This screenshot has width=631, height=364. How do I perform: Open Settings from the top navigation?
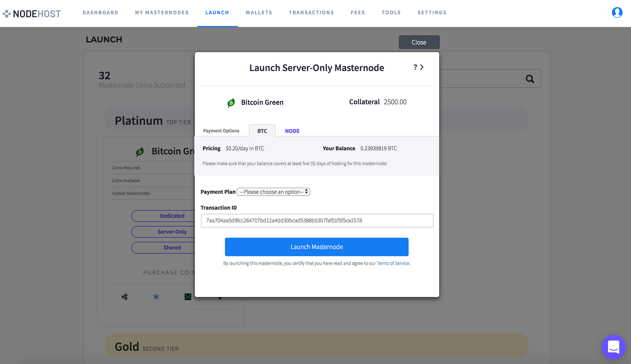[432, 13]
